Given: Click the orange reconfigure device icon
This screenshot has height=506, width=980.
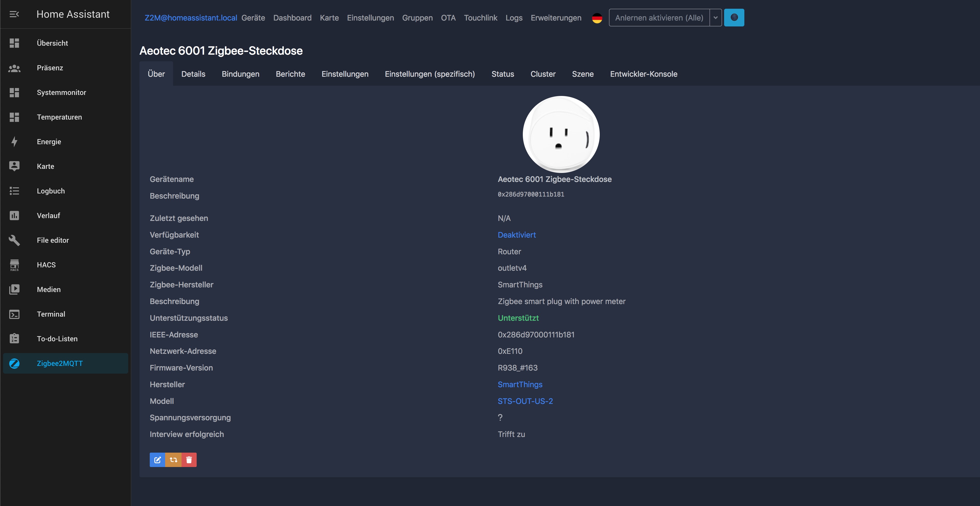Looking at the screenshot, I should pos(174,460).
